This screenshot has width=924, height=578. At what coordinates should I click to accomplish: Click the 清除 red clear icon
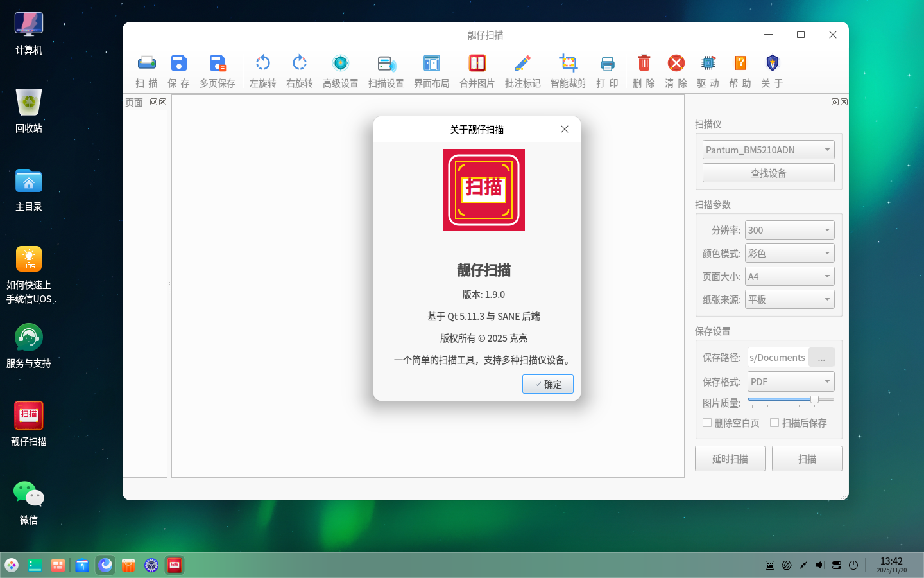676,63
